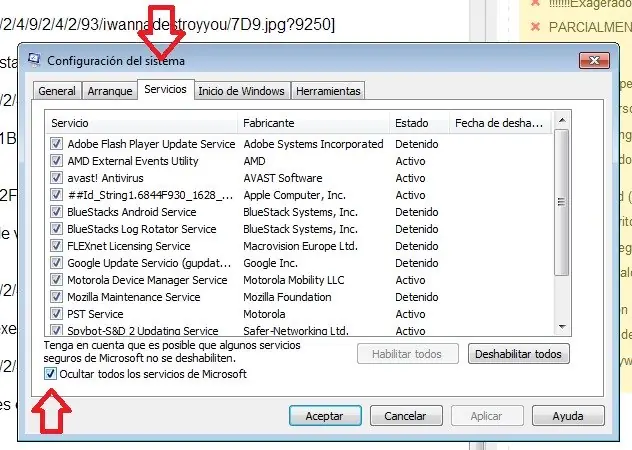Uncheck BlueStacks Log Rotator Service
The image size is (632, 450).
click(x=56, y=229)
